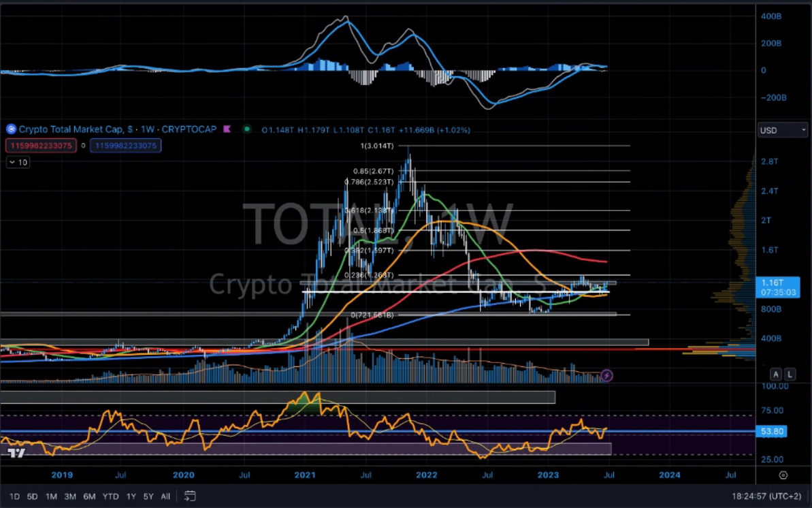Switch to the 5Y time range
812x508 pixels.
click(148, 496)
